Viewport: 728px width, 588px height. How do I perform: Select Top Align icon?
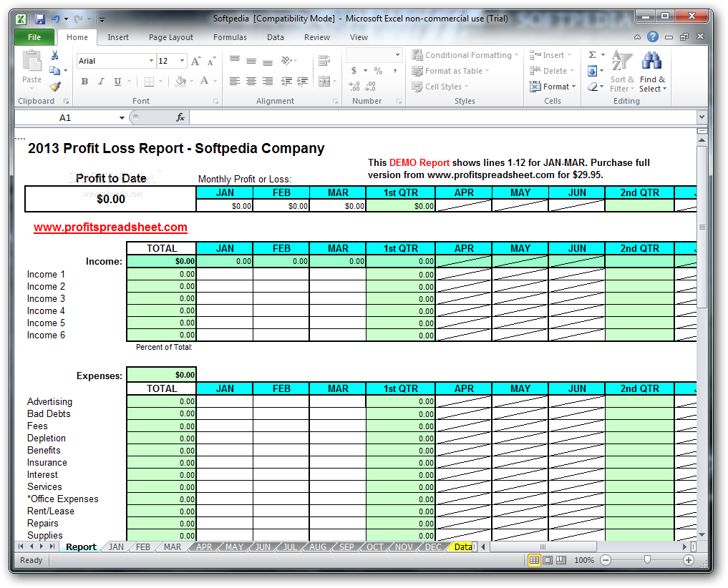(x=235, y=60)
